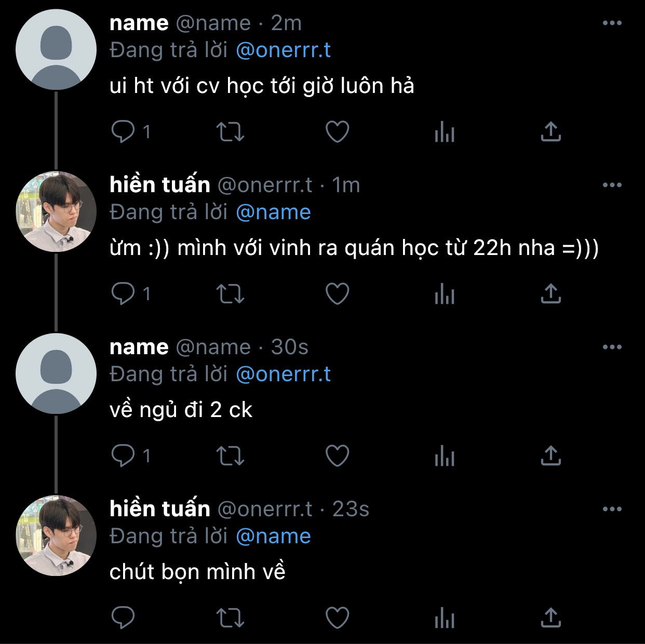
Task: Open the @onerrr.t mention in first tweet
Action: pyautogui.click(x=283, y=50)
